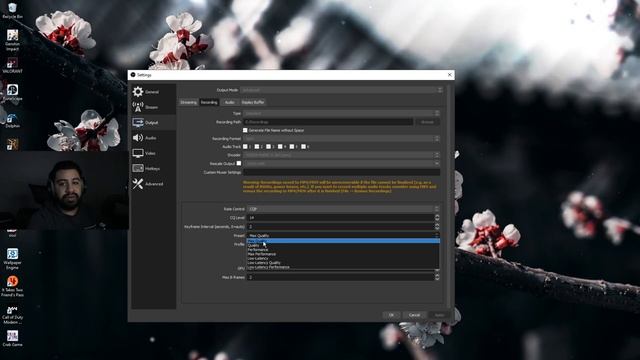Switch to the Audio output tab
This screenshot has height=360, width=640.
230,102
